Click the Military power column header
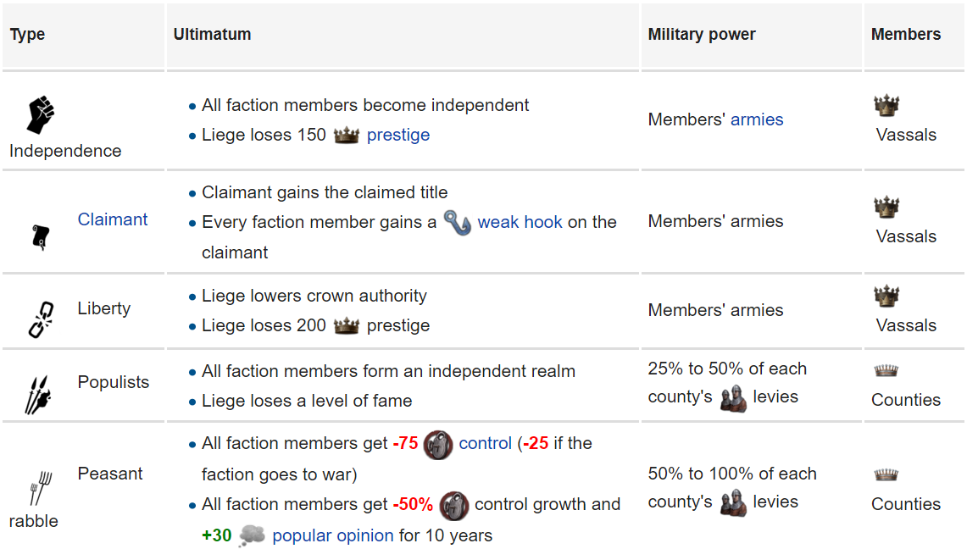 (702, 35)
